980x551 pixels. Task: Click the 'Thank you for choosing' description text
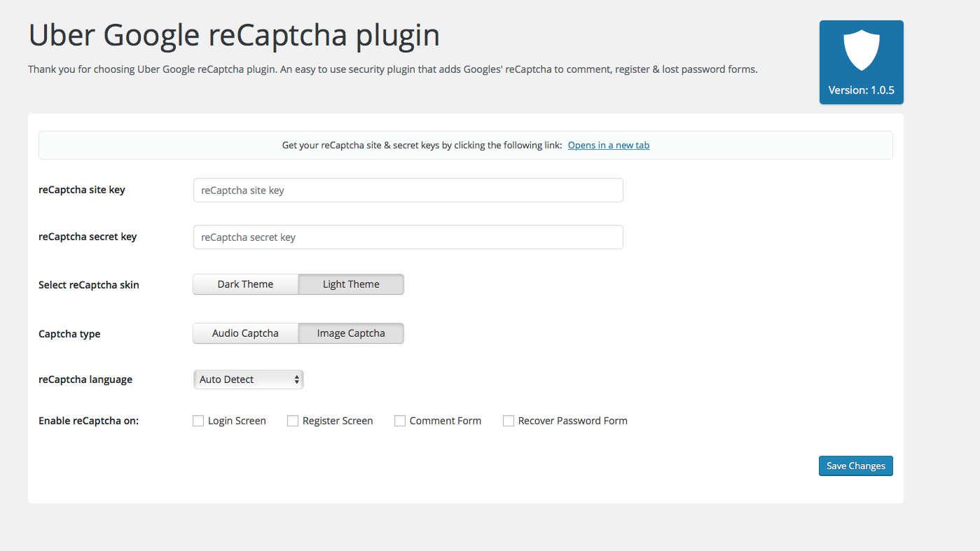392,69
